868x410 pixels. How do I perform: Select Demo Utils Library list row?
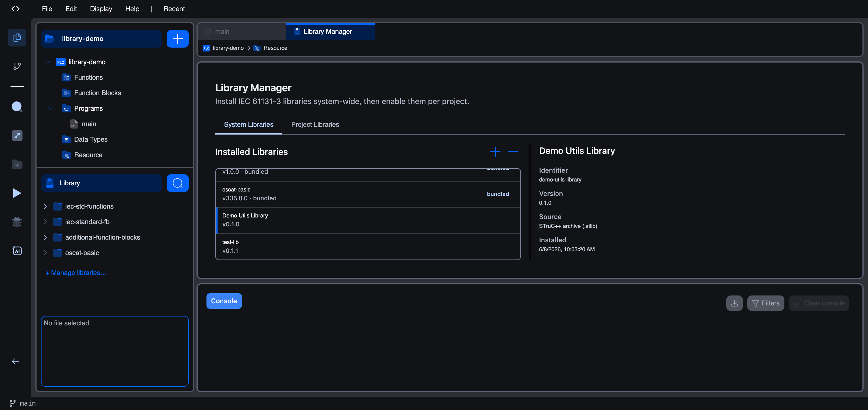pos(368,220)
